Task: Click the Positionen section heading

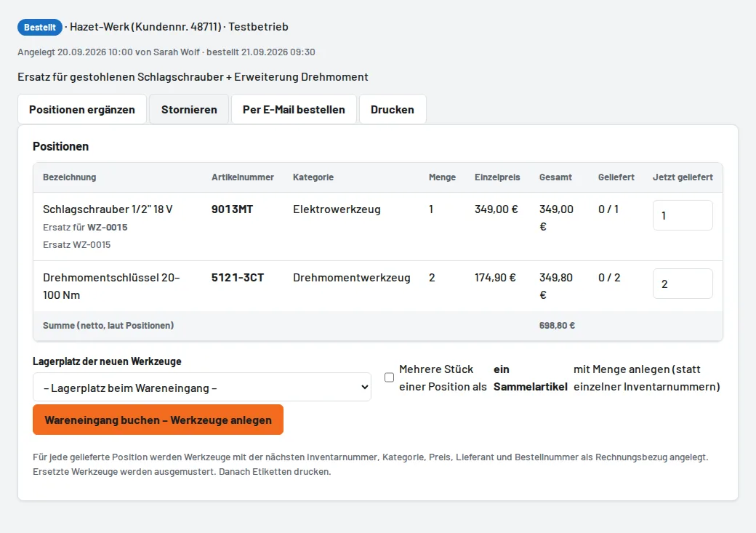Action: 61,146
